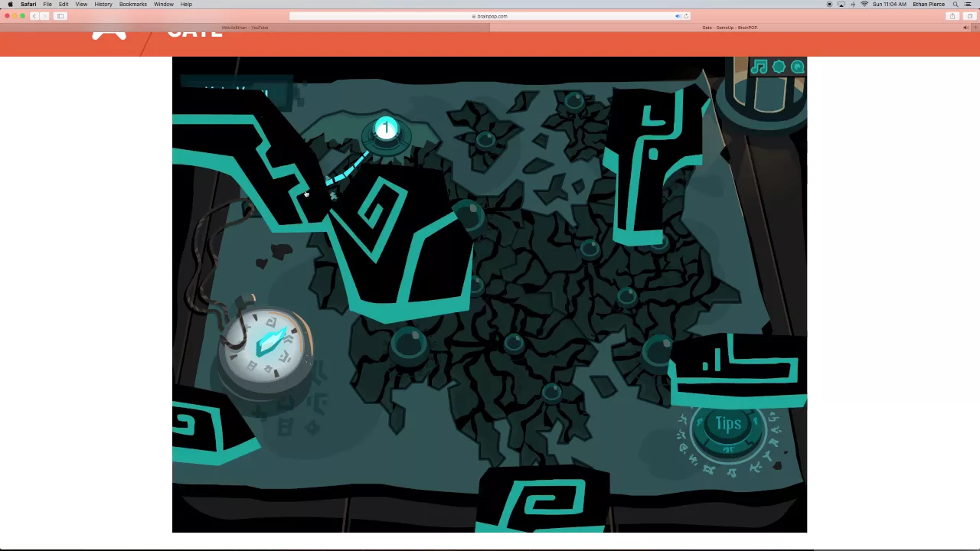Image resolution: width=980 pixels, height=551 pixels.
Task: Reload the page with refresh icon
Action: coord(686,16)
